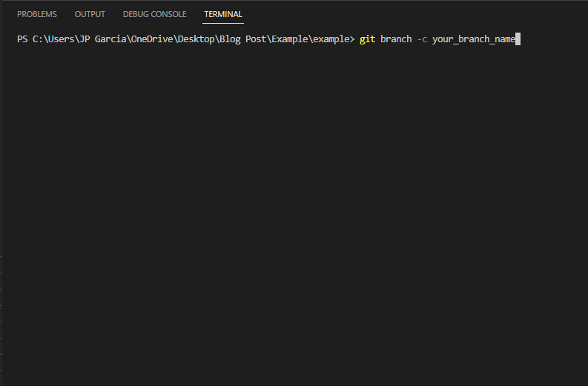Image resolution: width=588 pixels, height=386 pixels.
Task: Show the DEBUG CONSOLE tab
Action: coord(154,14)
